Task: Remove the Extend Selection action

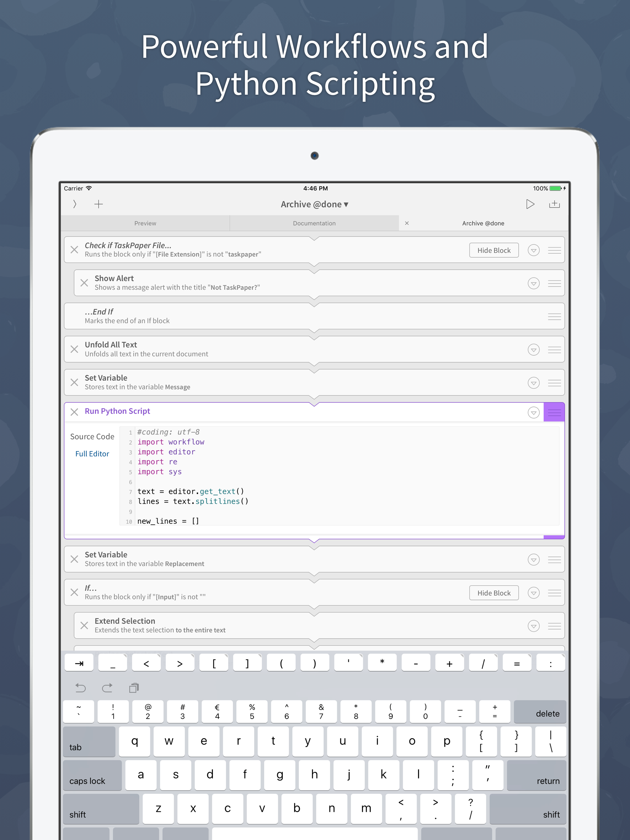Action: (x=84, y=625)
